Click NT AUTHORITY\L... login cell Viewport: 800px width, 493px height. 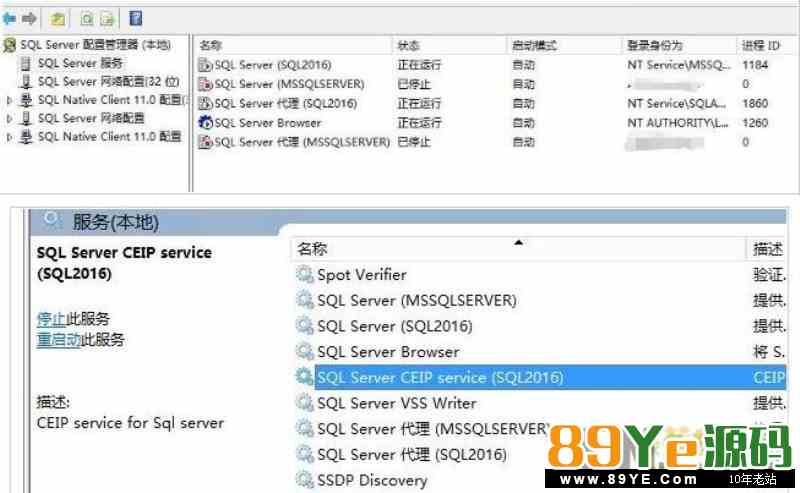[678, 123]
